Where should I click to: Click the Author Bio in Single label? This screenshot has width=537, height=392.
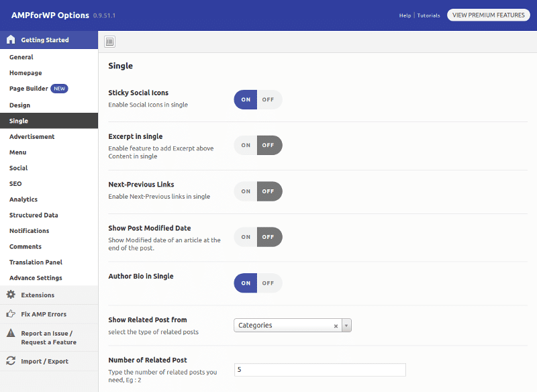point(141,277)
